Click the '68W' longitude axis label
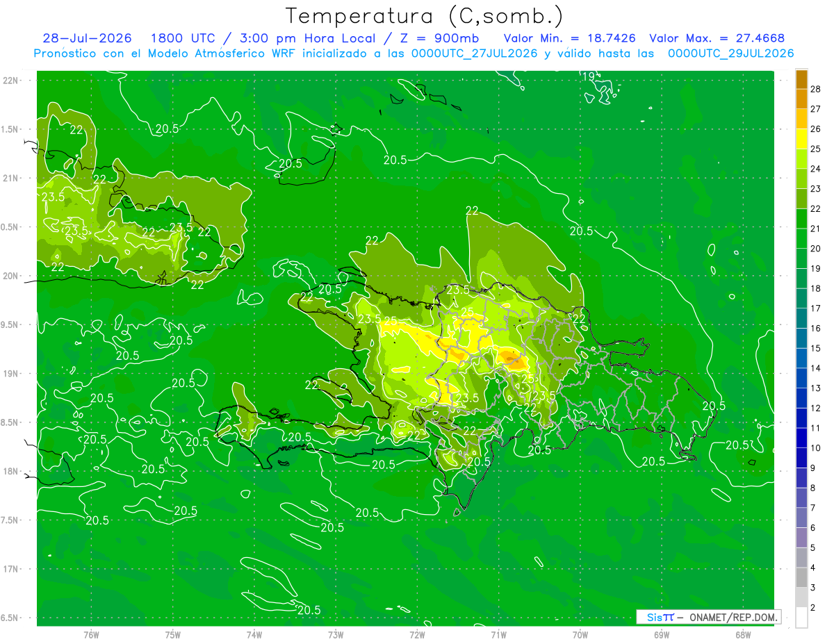The height and width of the screenshot is (644, 834). (743, 634)
